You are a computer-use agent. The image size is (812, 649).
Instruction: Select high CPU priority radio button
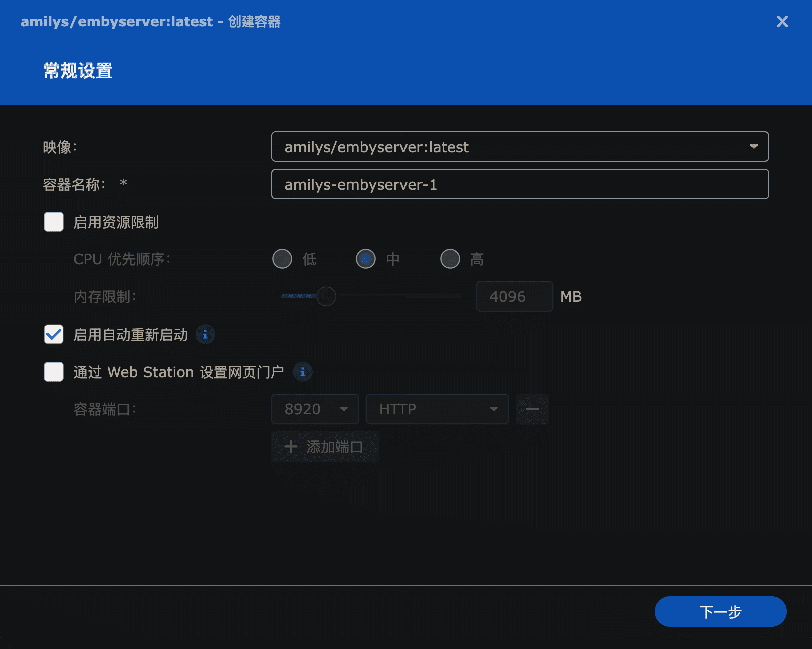click(450, 259)
